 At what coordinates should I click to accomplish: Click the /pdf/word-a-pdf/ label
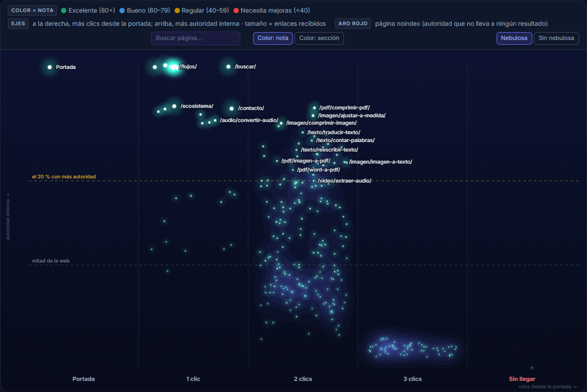tap(318, 169)
